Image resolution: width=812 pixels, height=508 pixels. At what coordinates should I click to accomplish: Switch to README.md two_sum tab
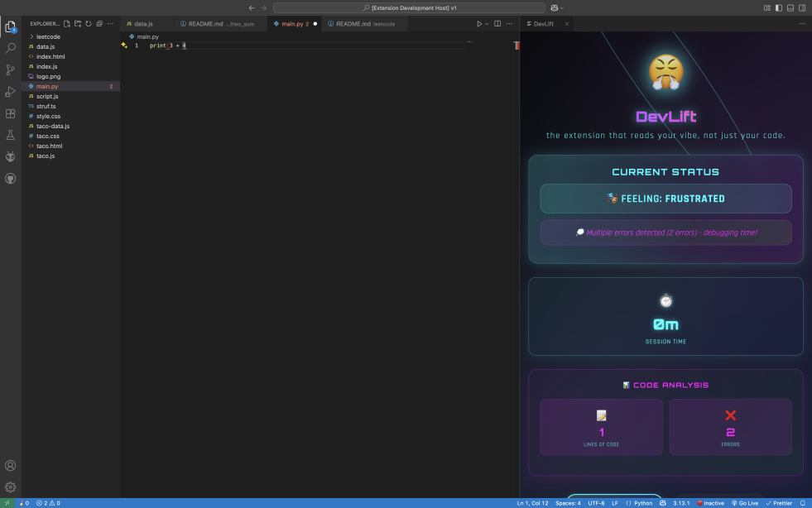pyautogui.click(x=221, y=24)
